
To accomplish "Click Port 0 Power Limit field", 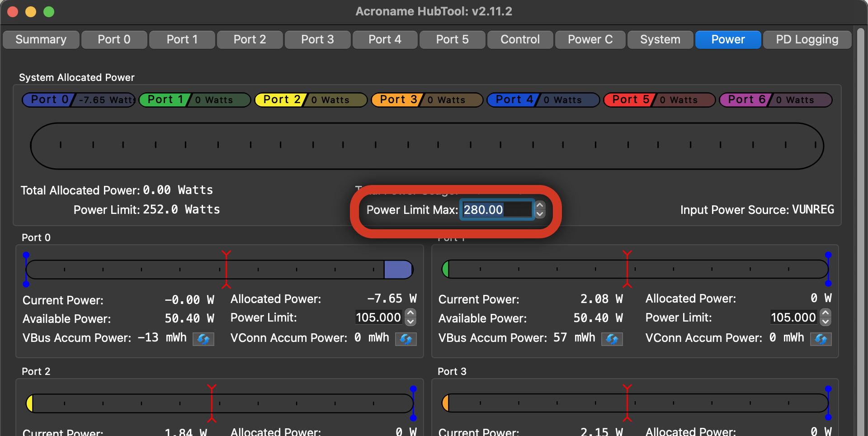I will 379,318.
